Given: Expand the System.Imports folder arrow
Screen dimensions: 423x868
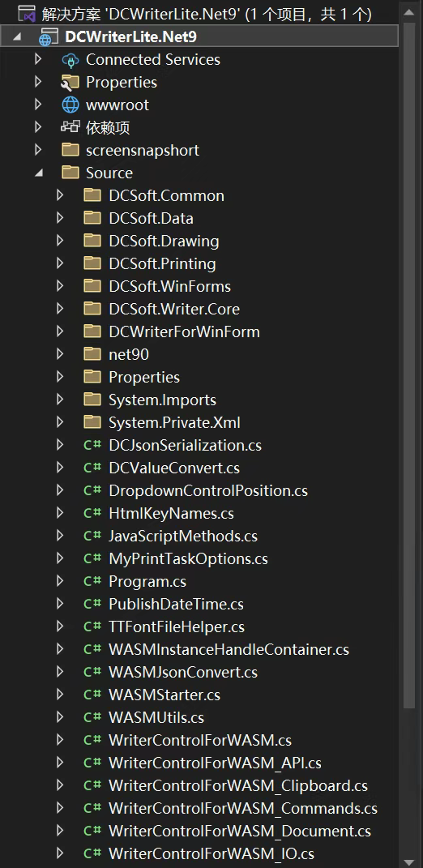Looking at the screenshot, I should point(60,400).
